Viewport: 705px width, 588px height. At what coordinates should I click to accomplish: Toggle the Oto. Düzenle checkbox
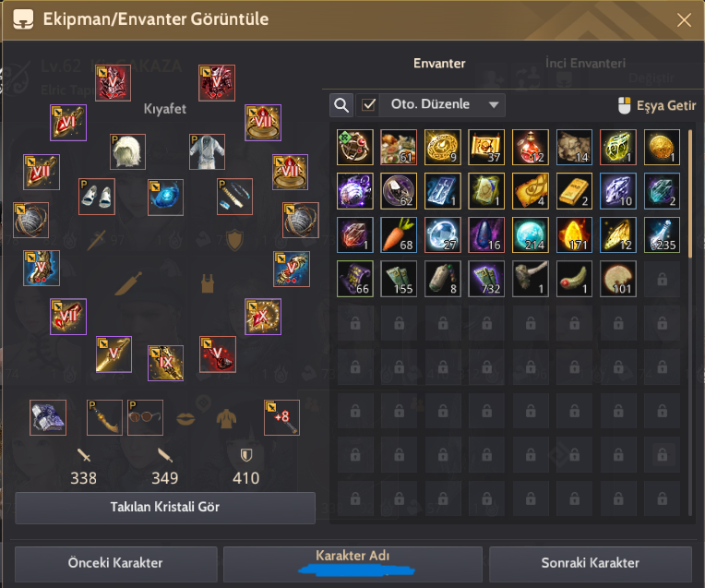[368, 105]
